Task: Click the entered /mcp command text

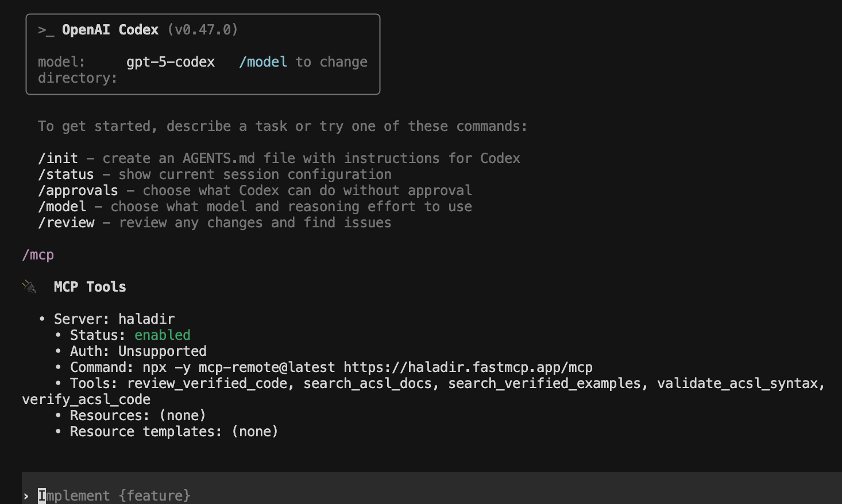Action: [38, 255]
